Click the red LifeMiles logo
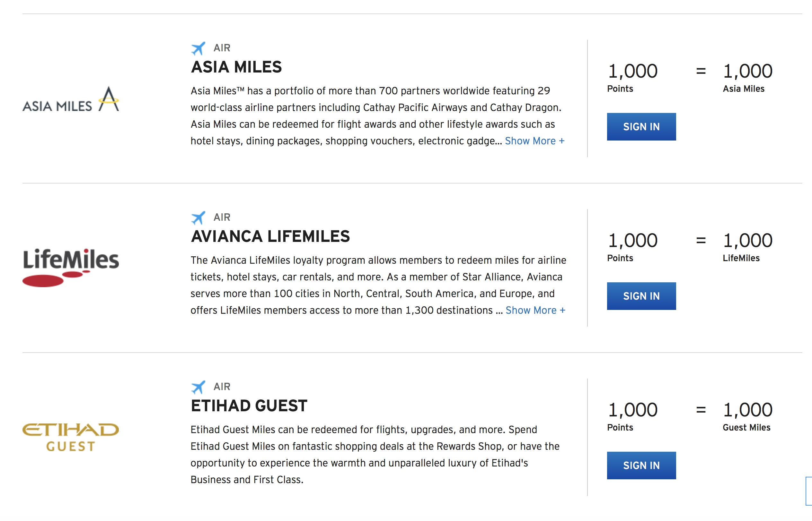 pos(71,268)
